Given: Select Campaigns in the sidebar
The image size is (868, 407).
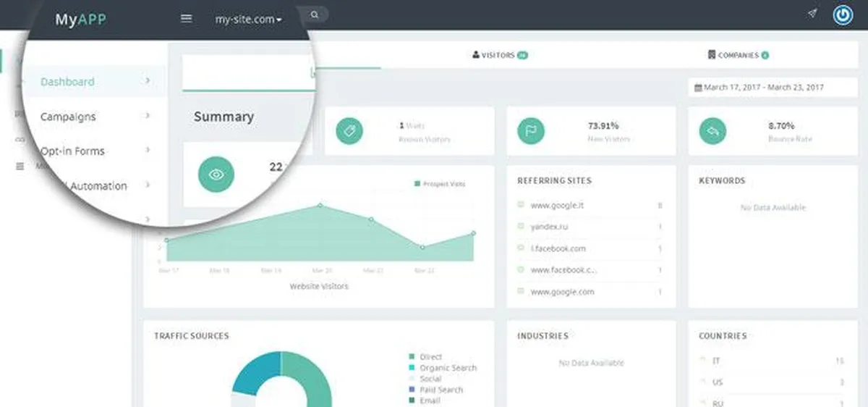Looking at the screenshot, I should click(x=68, y=117).
